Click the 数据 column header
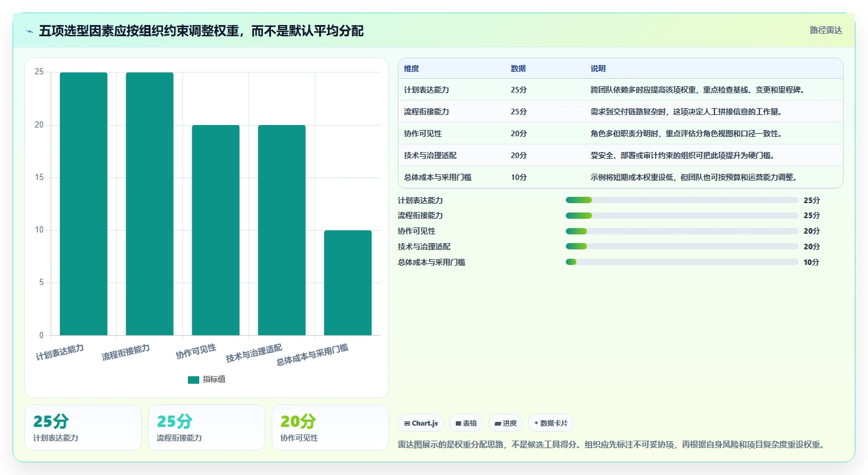 518,69
